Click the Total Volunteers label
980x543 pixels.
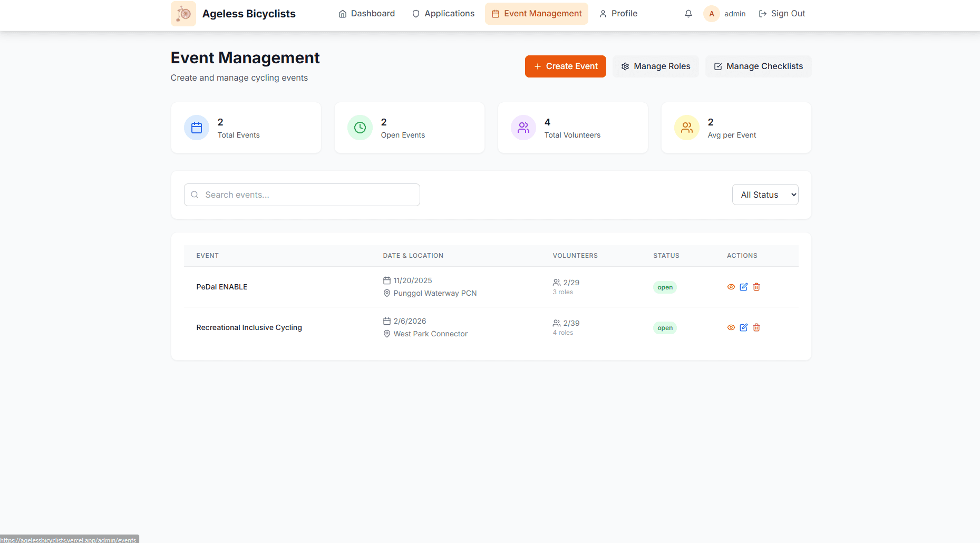(573, 135)
